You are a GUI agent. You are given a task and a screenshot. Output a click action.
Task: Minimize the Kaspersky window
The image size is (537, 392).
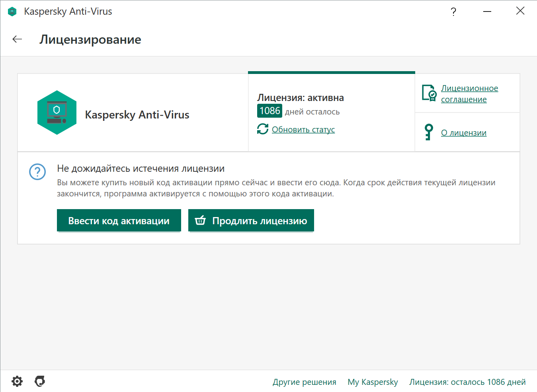[x=487, y=12]
